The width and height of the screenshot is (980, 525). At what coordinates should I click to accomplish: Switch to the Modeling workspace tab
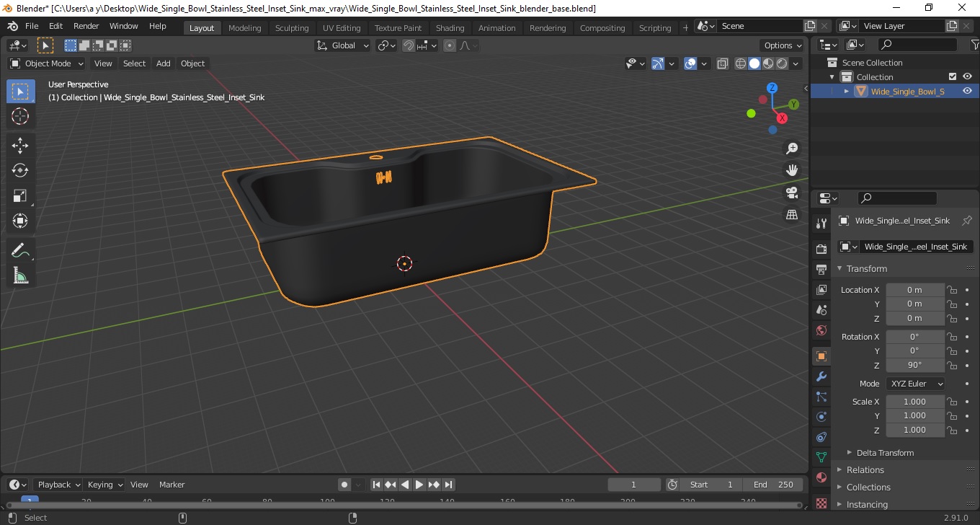click(244, 27)
